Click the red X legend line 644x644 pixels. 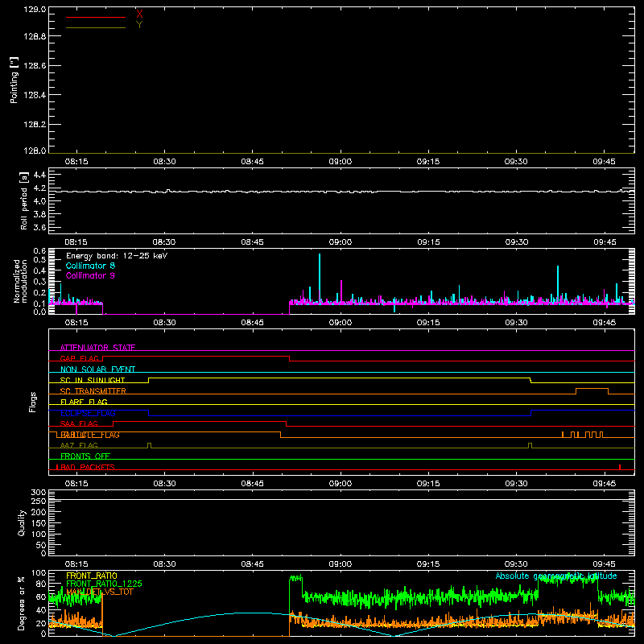[96, 17]
